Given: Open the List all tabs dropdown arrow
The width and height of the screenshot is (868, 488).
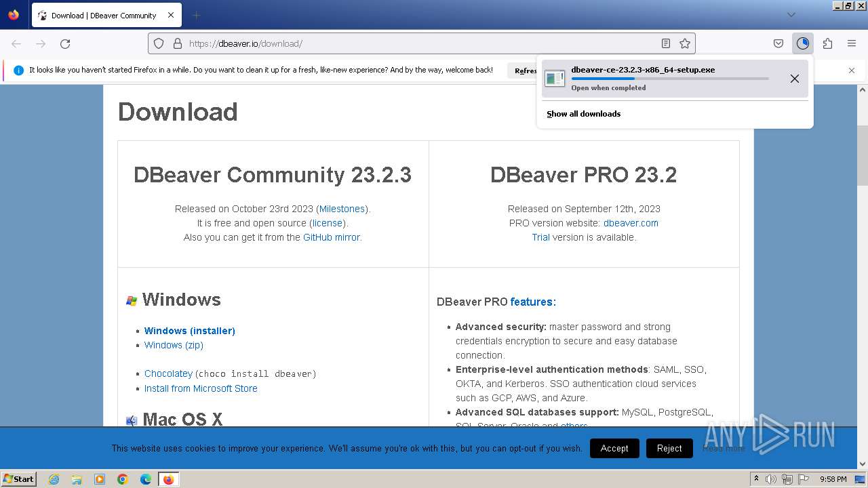Looking at the screenshot, I should pyautogui.click(x=791, y=15).
